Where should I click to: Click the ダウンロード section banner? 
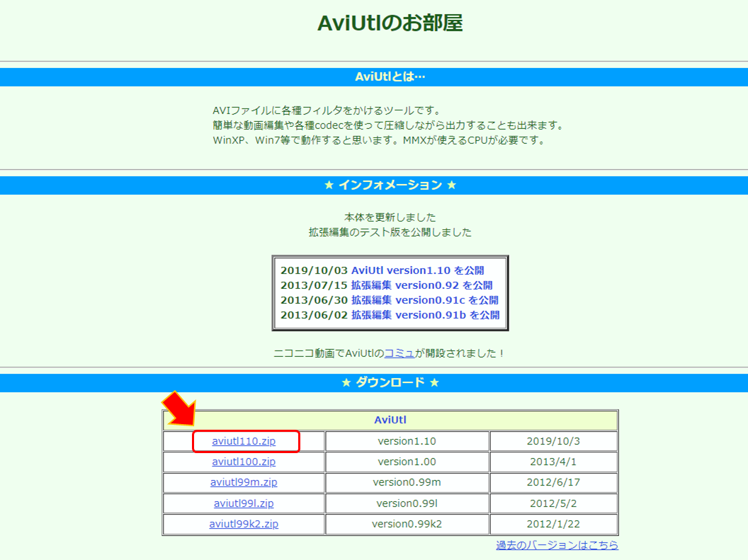click(x=374, y=382)
